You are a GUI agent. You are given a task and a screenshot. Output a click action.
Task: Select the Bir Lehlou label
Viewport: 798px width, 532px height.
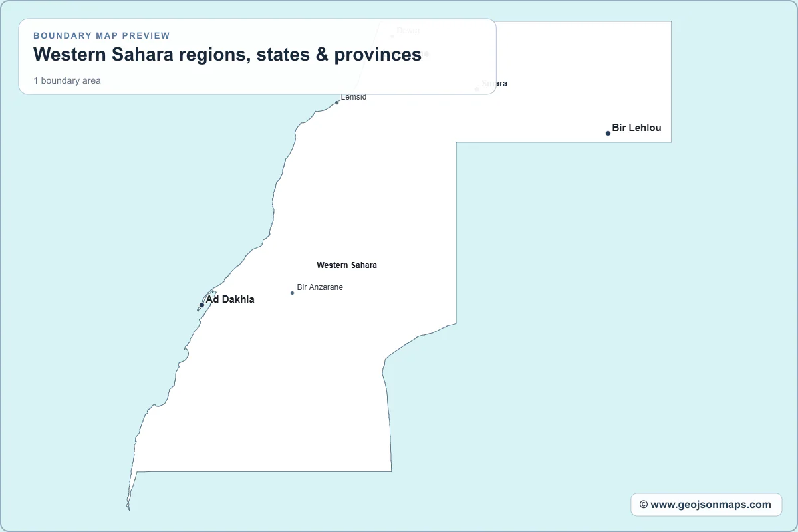[x=636, y=128]
